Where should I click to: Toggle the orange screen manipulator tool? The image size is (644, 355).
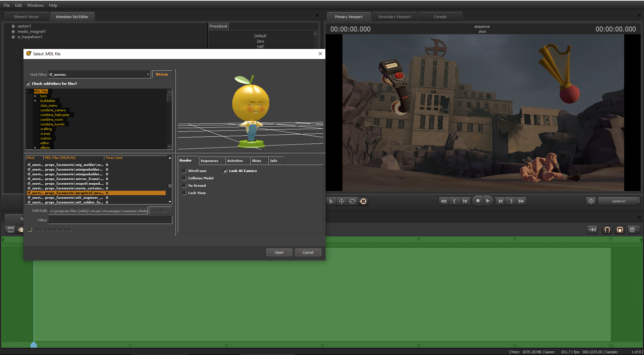(363, 201)
